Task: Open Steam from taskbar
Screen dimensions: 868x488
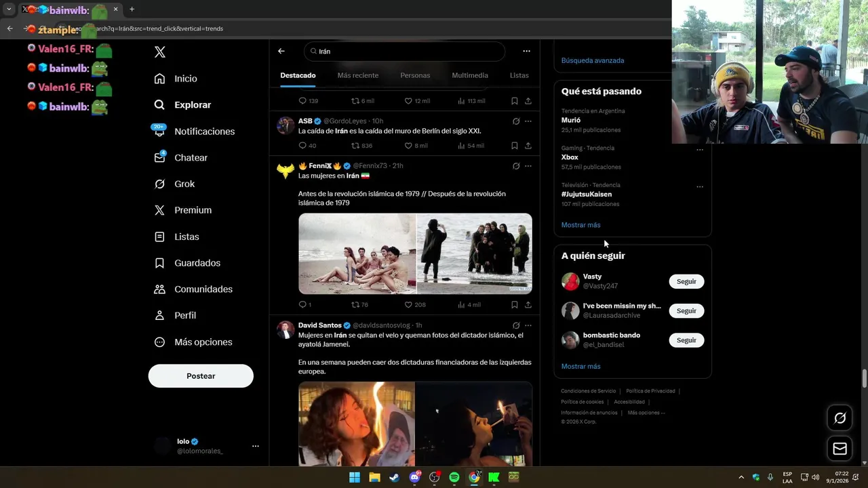Action: tap(394, 477)
